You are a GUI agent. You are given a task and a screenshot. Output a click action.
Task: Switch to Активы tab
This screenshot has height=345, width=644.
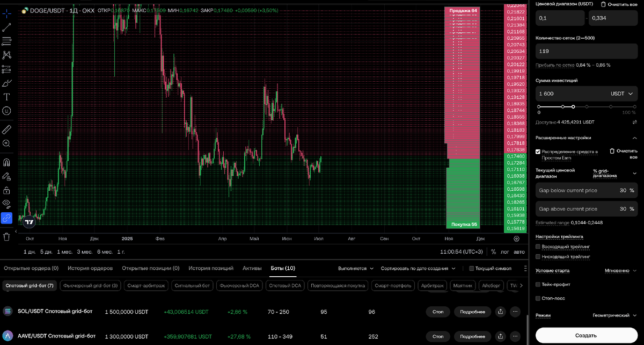[252, 268]
